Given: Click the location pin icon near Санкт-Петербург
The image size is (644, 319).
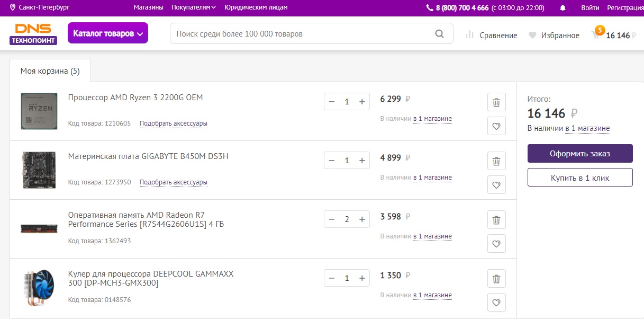Looking at the screenshot, I should coord(13,7).
